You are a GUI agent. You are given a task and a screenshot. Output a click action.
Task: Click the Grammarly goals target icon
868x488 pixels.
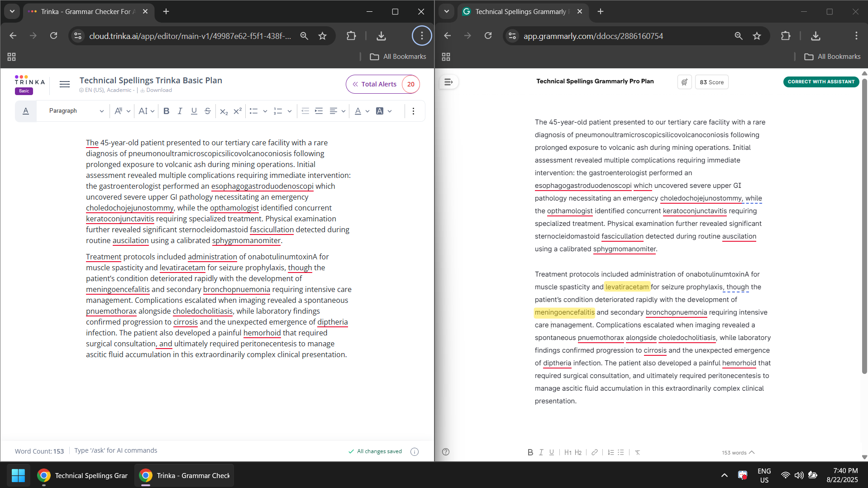[x=684, y=82]
